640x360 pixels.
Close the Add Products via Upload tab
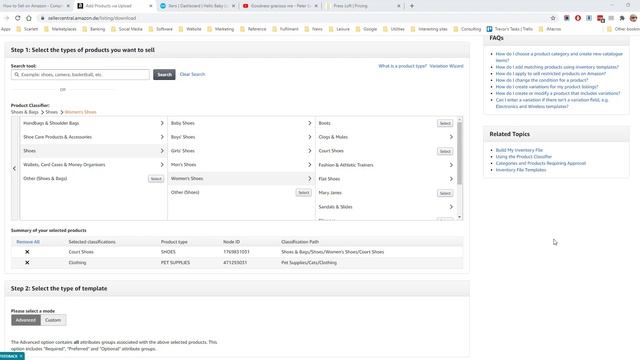pyautogui.click(x=151, y=6)
